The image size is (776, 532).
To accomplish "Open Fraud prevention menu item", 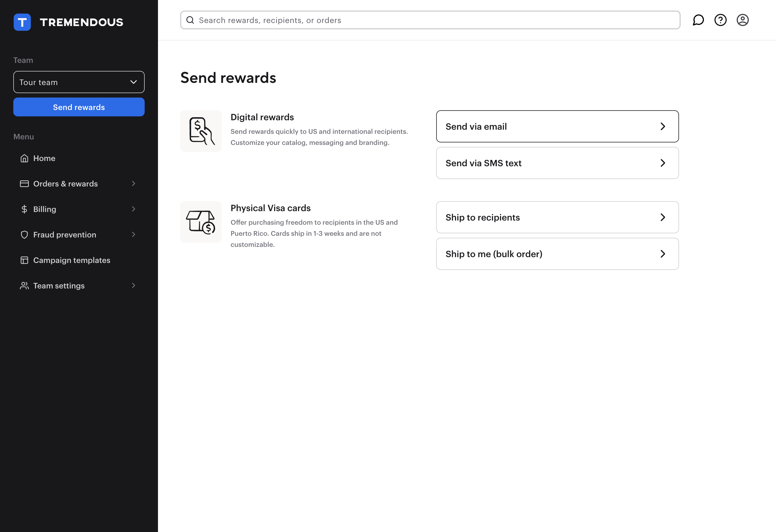I will click(79, 235).
